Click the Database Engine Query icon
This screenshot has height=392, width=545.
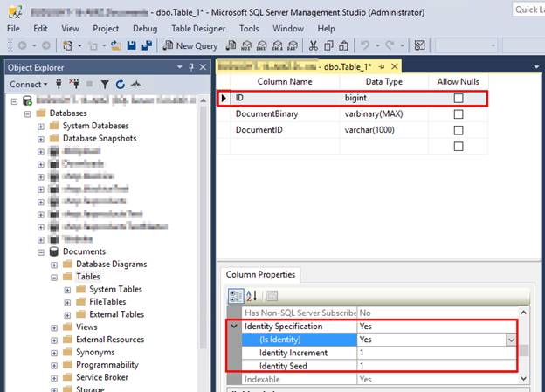(x=231, y=45)
